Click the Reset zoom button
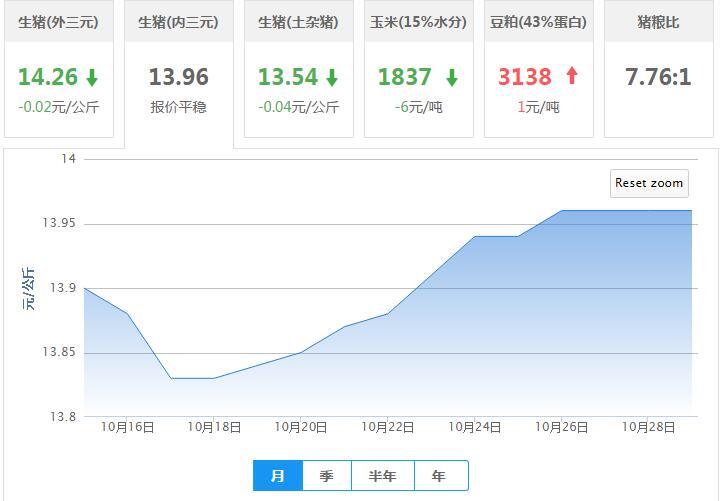Screen dimensions: 720x501 (x=649, y=183)
